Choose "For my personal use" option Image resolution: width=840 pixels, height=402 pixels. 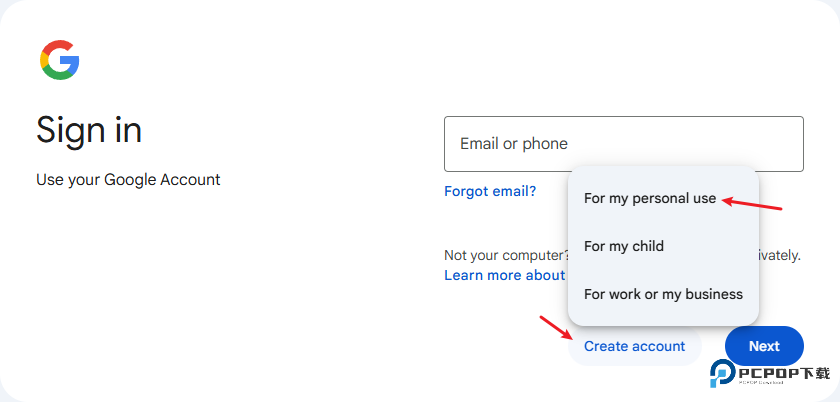point(650,198)
